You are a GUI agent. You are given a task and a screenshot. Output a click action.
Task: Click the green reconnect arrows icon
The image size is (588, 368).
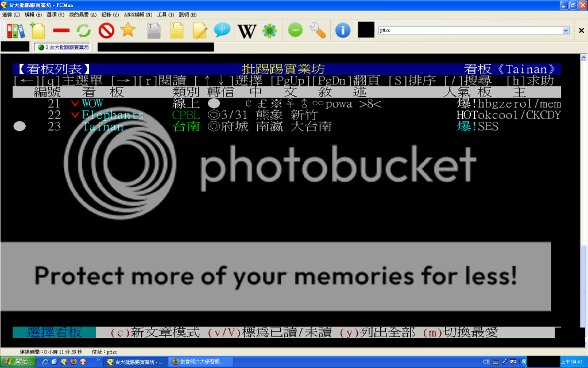pyautogui.click(x=84, y=30)
